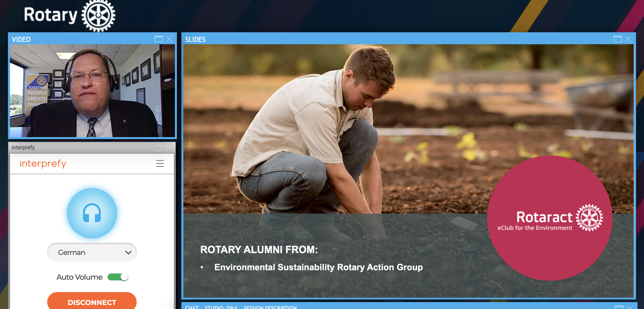644x309 pixels.
Task: Click the DISCONNECT button
Action: 92,301
